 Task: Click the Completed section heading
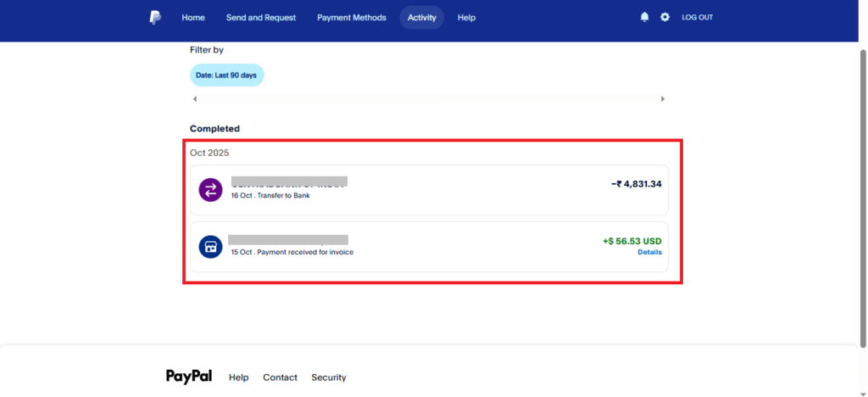click(x=214, y=128)
